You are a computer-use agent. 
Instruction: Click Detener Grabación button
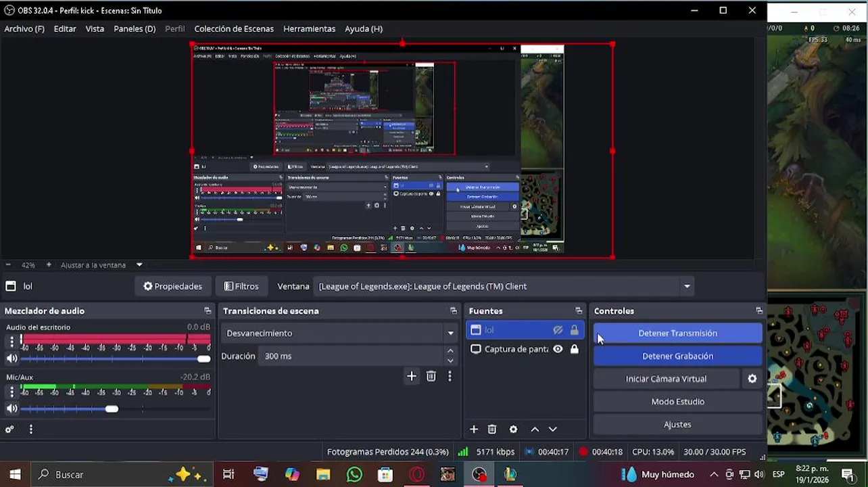677,356
